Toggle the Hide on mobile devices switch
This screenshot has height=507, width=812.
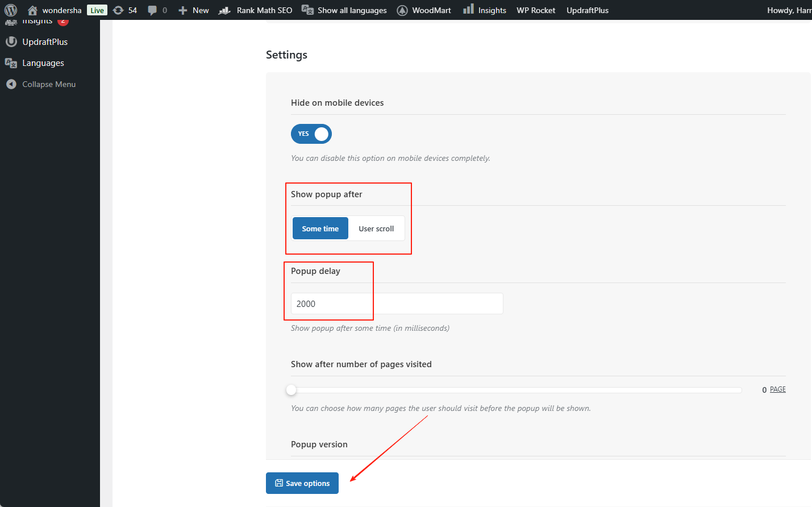point(311,134)
